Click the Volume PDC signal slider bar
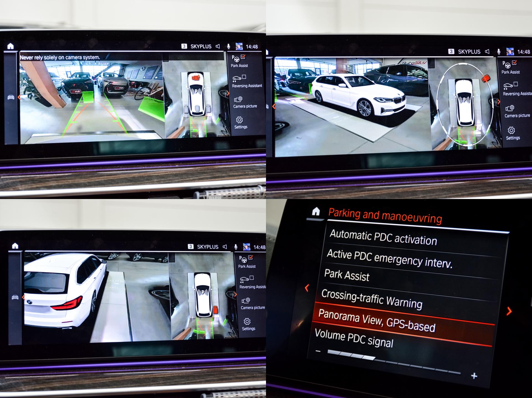Screen dimensions: 532x398 (x=393, y=362)
